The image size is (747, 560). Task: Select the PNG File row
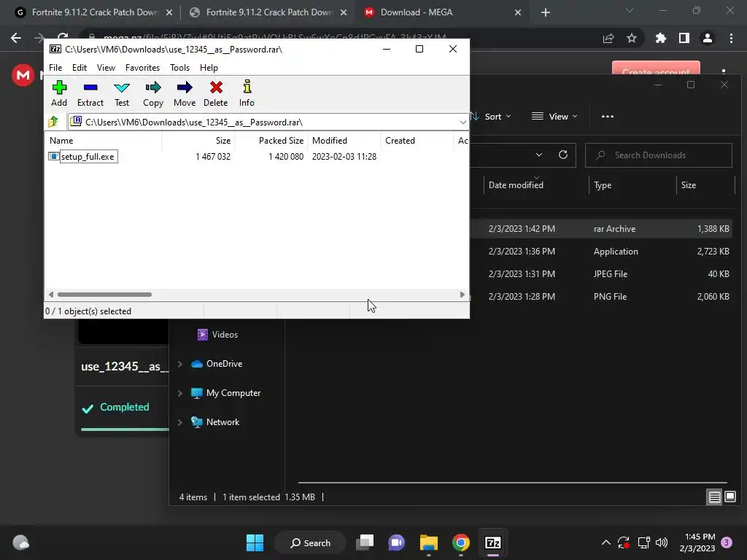(602, 296)
